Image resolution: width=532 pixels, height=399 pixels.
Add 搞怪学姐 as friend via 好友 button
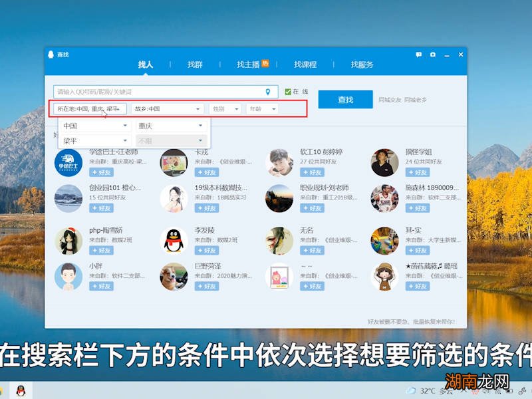pyautogui.click(x=418, y=172)
